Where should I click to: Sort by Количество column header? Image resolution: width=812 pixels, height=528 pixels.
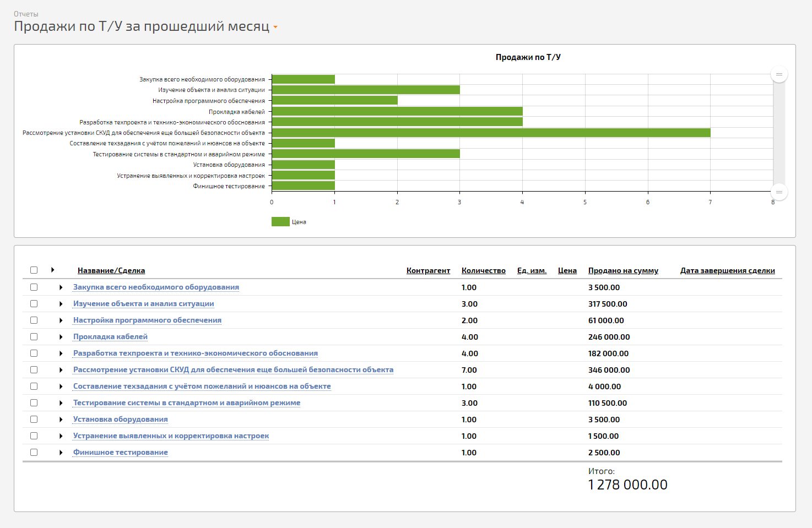[x=484, y=270]
